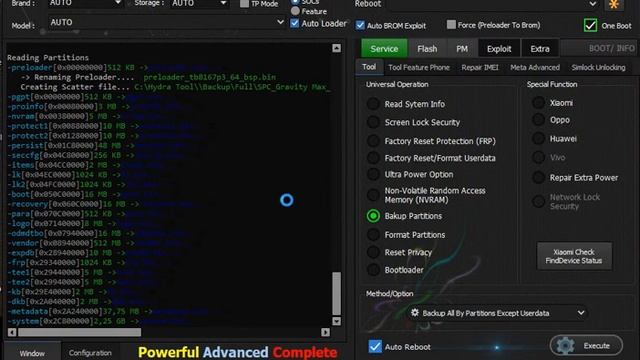Uncheck Auto BROM Exploit
Viewport: 640px width, 360px height.
[x=360, y=25]
